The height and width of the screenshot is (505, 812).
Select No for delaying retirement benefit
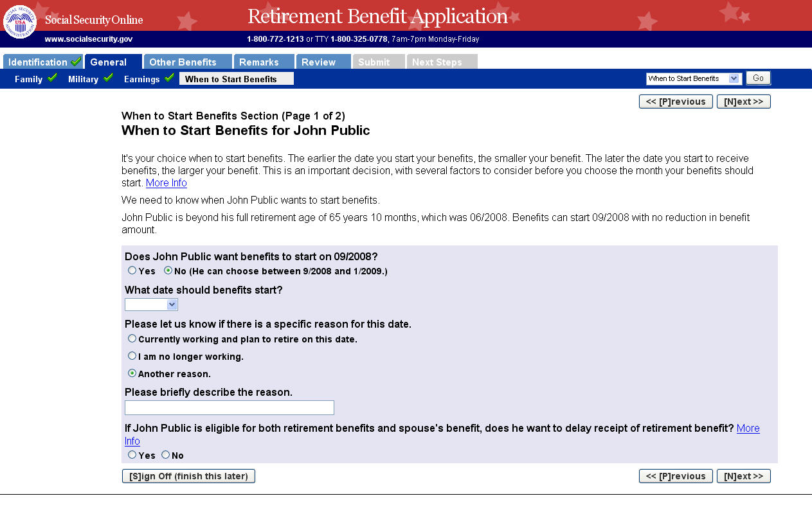click(166, 455)
